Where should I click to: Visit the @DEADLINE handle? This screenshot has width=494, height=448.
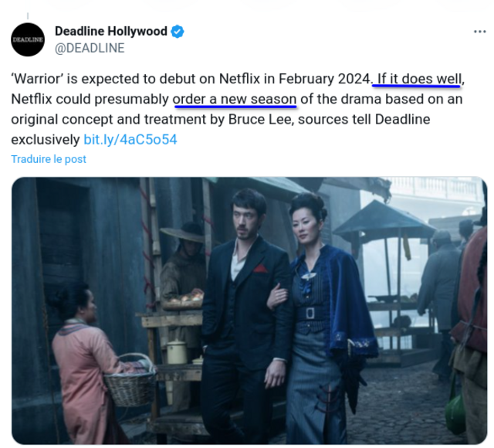(x=90, y=48)
